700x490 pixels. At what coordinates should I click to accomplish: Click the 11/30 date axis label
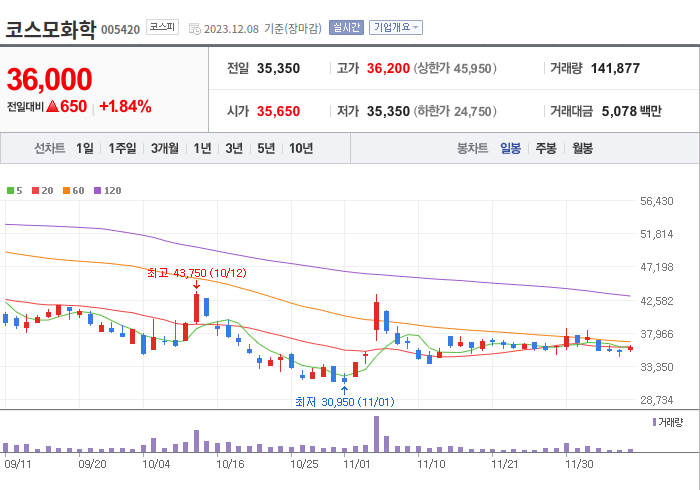point(579,464)
